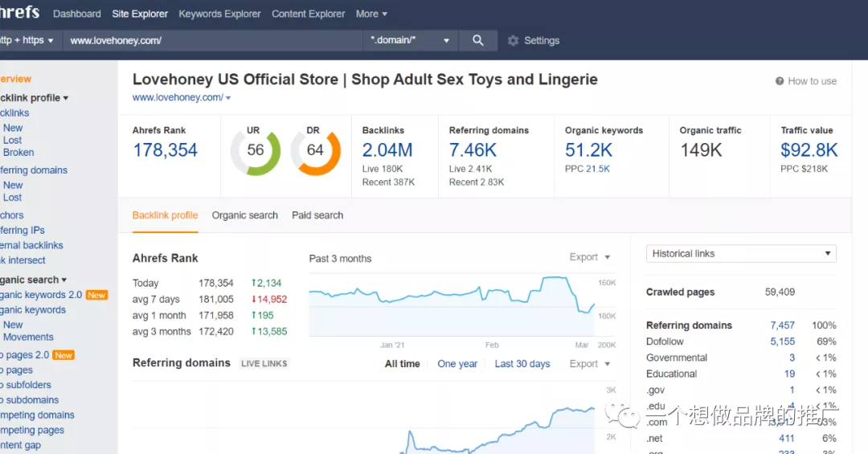The width and height of the screenshot is (868, 454).
Task: Open the Organic search tab
Action: point(244,215)
